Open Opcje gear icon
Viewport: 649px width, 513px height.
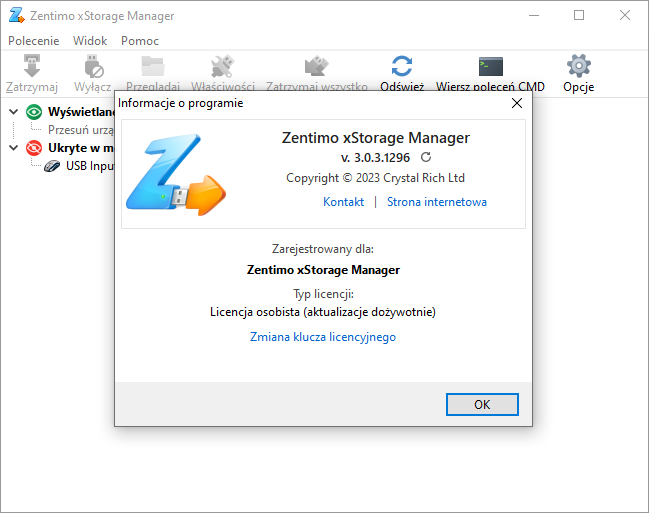pyautogui.click(x=579, y=66)
